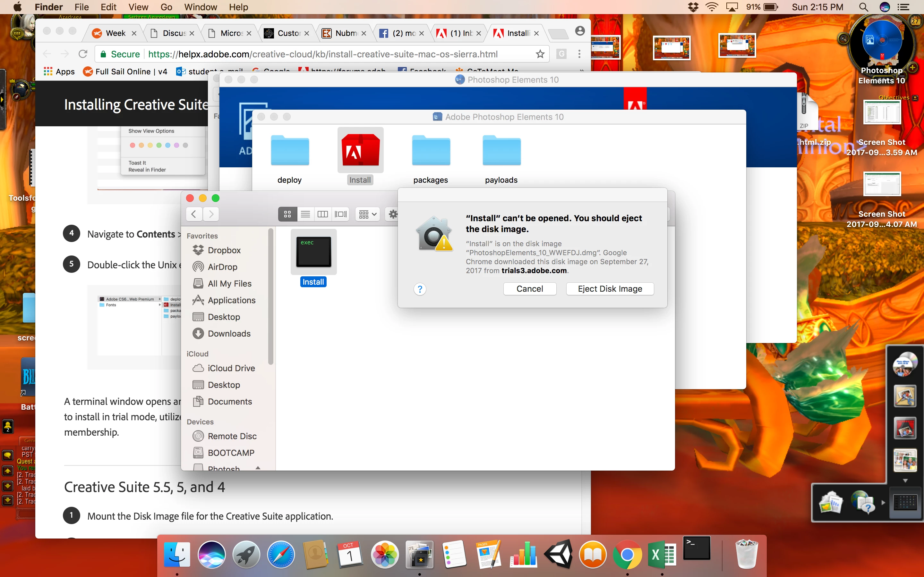Open AirDrop in Finder sidebar
The width and height of the screenshot is (924, 577).
[x=222, y=267]
